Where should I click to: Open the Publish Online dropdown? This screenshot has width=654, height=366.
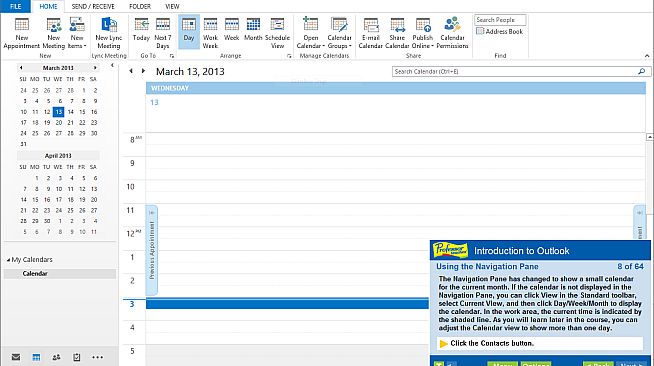tap(423, 33)
